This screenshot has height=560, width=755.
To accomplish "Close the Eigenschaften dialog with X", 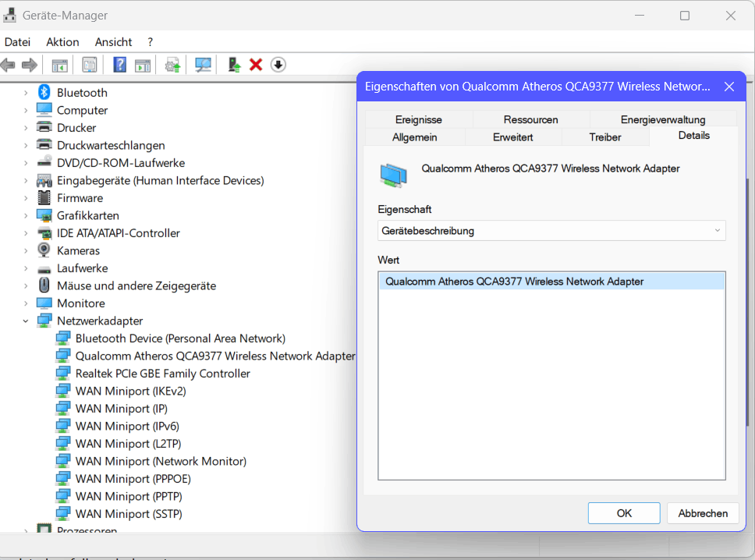I will (x=729, y=87).
